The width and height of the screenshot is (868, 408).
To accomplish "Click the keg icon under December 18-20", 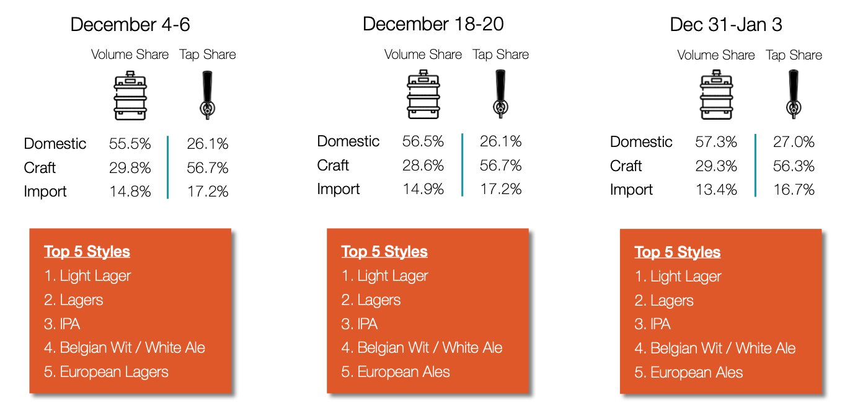I will coord(423,94).
